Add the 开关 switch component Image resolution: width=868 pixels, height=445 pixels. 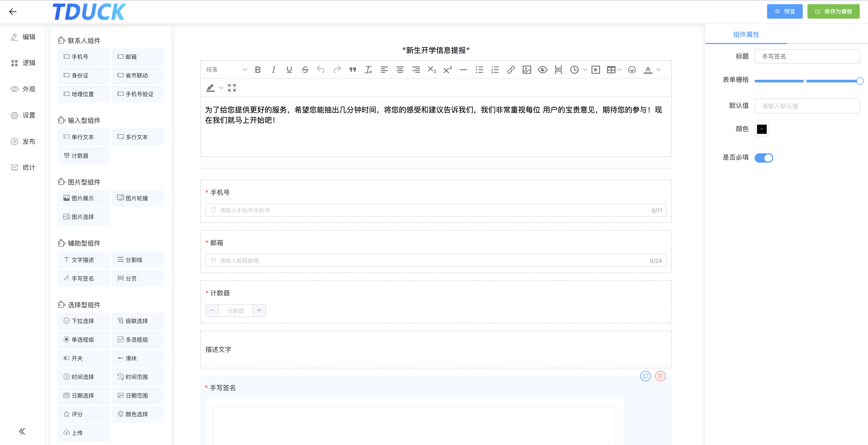coord(84,358)
